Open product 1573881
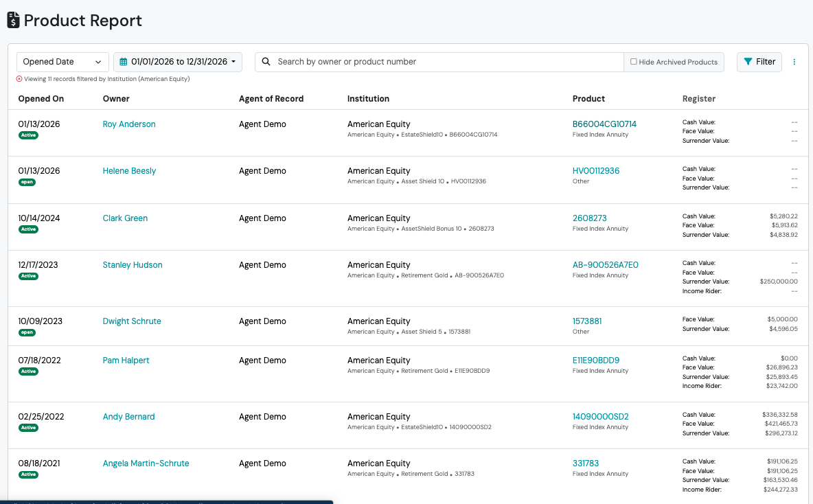 click(x=587, y=321)
